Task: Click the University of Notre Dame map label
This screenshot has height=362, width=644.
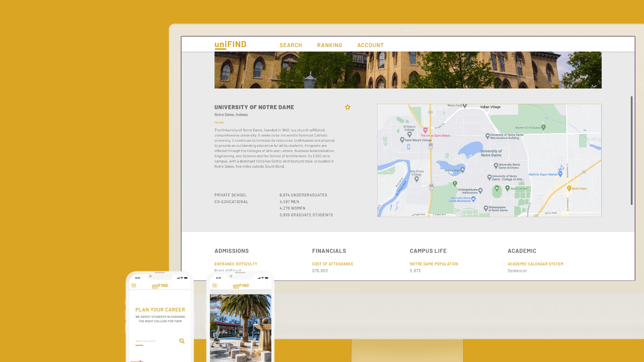Action: (x=491, y=153)
